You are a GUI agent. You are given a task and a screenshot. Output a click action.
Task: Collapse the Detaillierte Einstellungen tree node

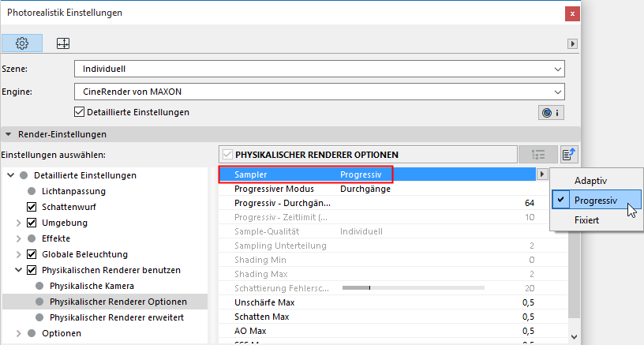[11, 175]
